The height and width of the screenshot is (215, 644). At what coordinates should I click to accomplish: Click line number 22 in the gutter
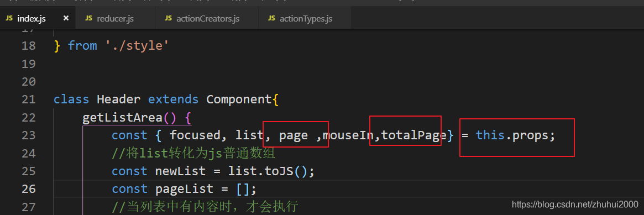pyautogui.click(x=28, y=118)
